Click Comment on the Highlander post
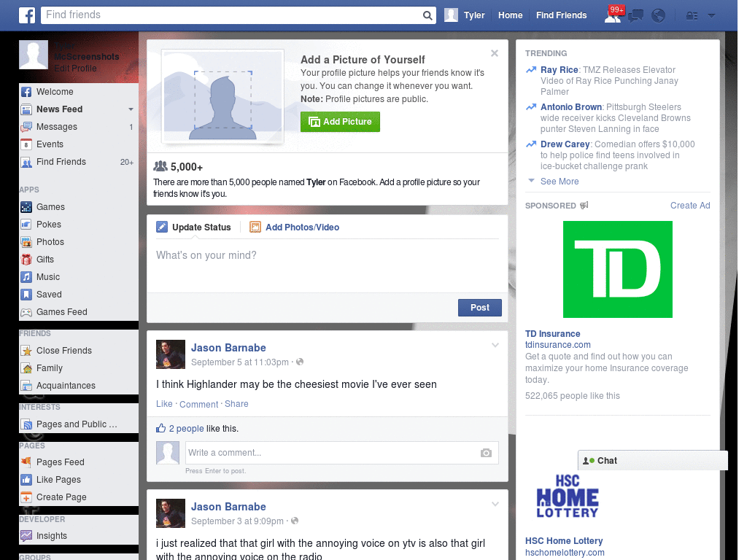Viewport: 747px width, 560px height. 198,404
